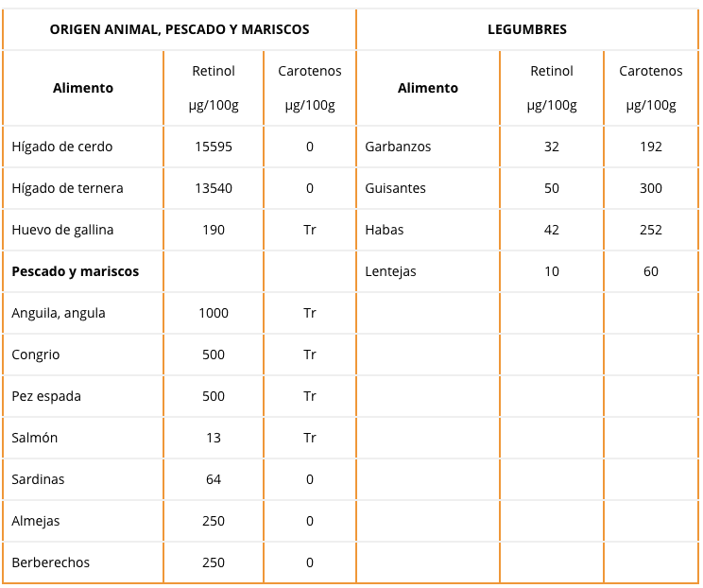Select the Habas row label

pyautogui.click(x=385, y=230)
